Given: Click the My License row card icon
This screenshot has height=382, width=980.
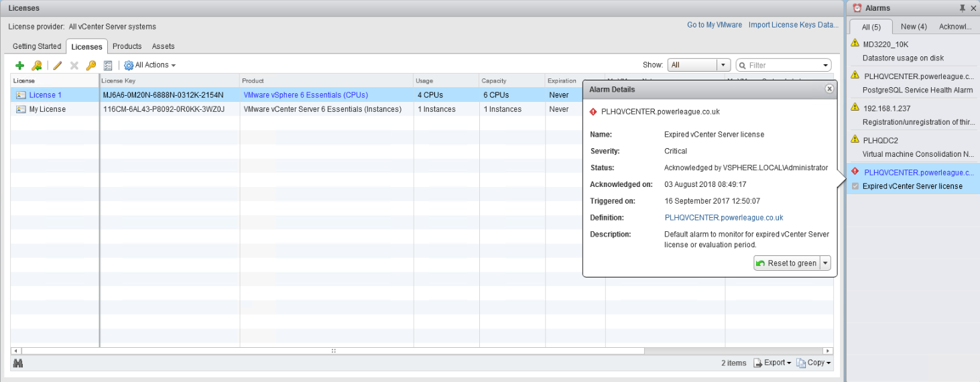Looking at the screenshot, I should click(x=21, y=109).
